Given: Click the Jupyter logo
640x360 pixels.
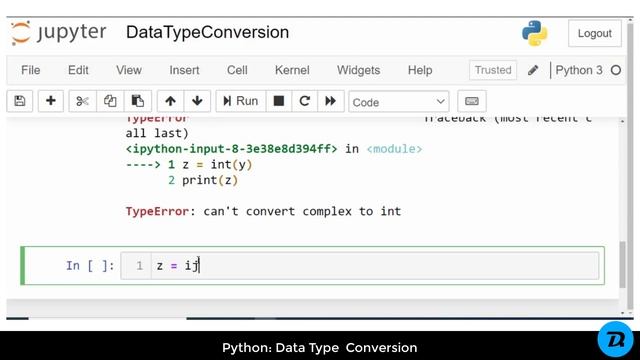Looking at the screenshot, I should [59, 33].
